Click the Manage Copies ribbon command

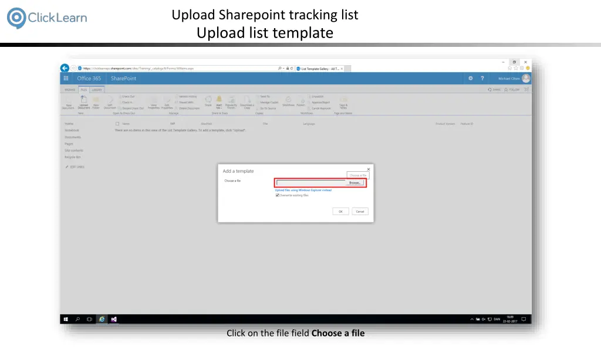(x=268, y=103)
